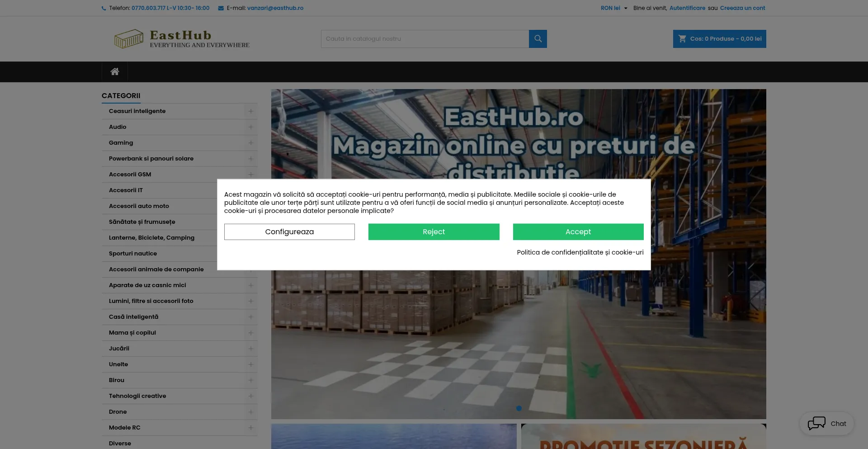Open the shopping cart button
868x449 pixels.
[719, 39]
